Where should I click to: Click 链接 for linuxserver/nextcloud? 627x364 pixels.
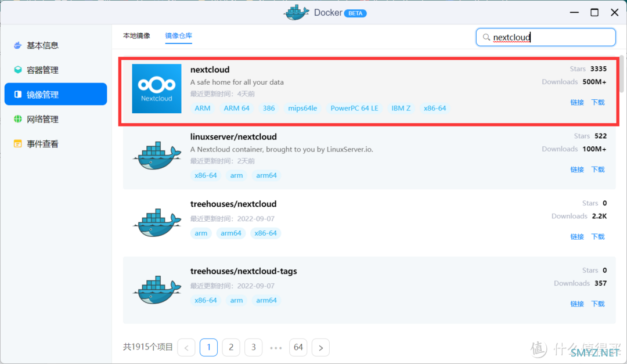pos(577,170)
